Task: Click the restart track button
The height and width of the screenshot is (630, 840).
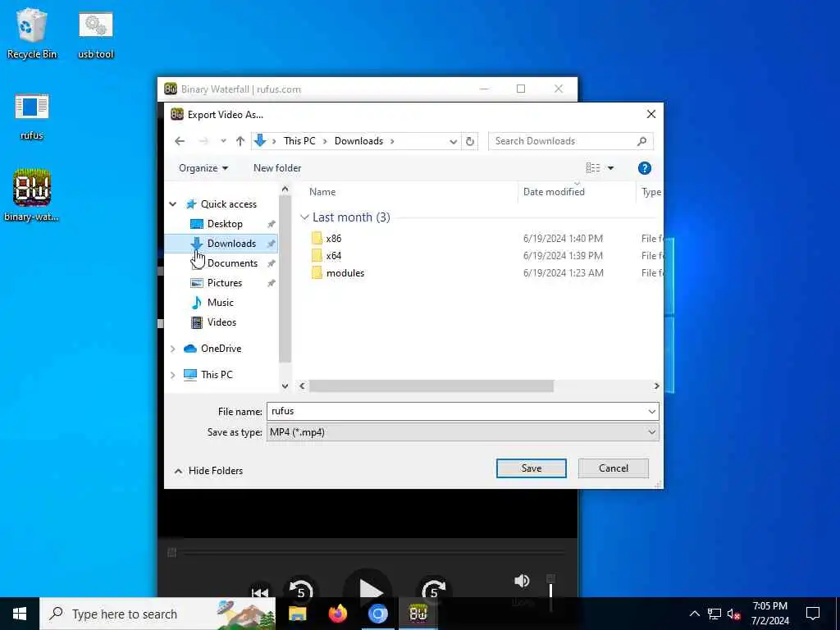Action: click(260, 592)
